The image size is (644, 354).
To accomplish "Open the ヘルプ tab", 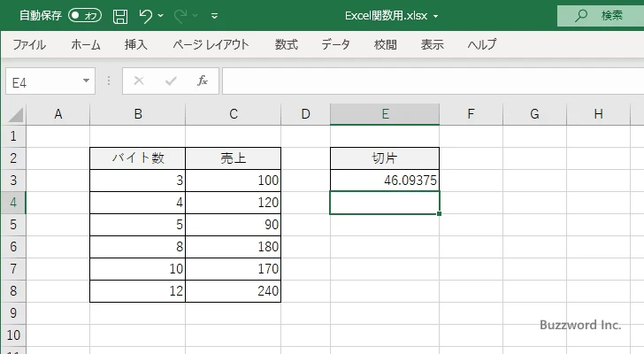I will click(x=482, y=44).
